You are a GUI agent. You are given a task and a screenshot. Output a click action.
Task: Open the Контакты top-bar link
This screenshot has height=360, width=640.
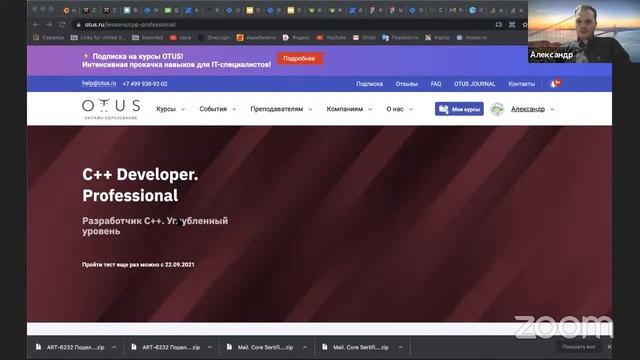[522, 84]
